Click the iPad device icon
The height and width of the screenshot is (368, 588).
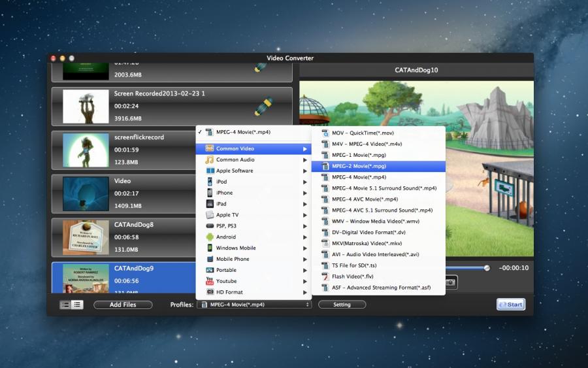[x=210, y=204]
